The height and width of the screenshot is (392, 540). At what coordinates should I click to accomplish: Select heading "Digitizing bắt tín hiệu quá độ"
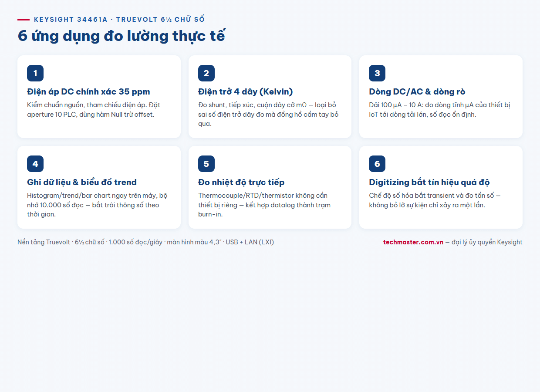(429, 182)
